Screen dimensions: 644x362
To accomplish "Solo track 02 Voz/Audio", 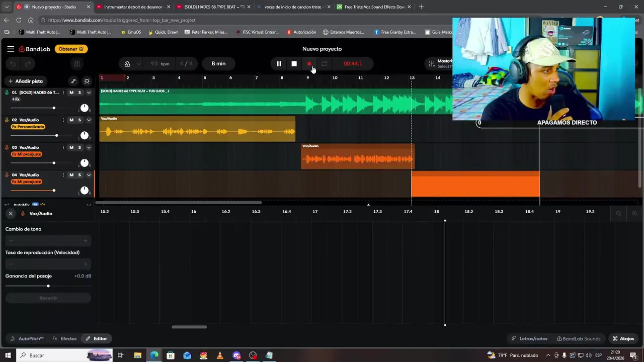I will pyautogui.click(x=79, y=120).
